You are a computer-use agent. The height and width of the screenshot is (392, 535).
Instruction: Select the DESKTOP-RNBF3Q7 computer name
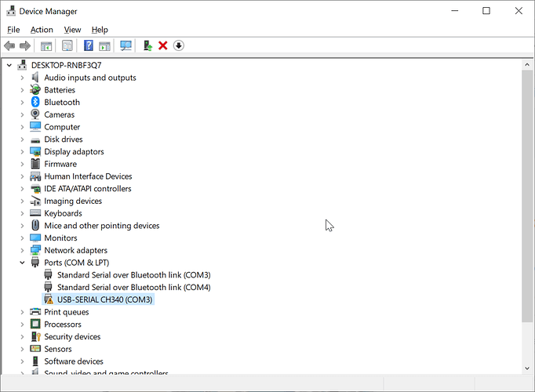(66, 65)
